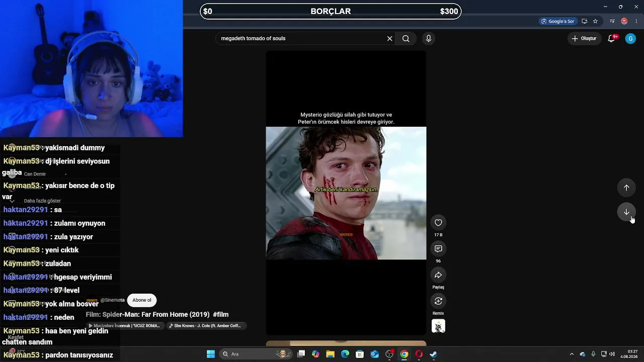The width and height of the screenshot is (644, 362).
Task: Show hidden system tray icons
Action: [x=572, y=354]
